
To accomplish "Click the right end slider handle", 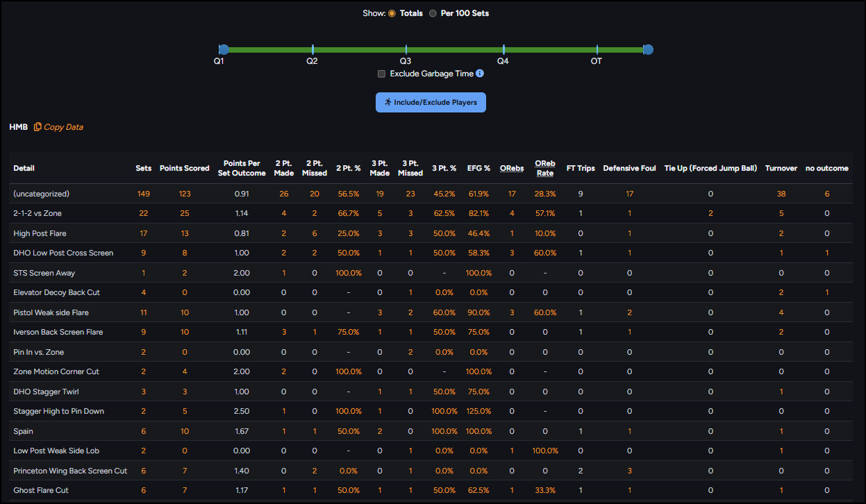I will 648,49.
